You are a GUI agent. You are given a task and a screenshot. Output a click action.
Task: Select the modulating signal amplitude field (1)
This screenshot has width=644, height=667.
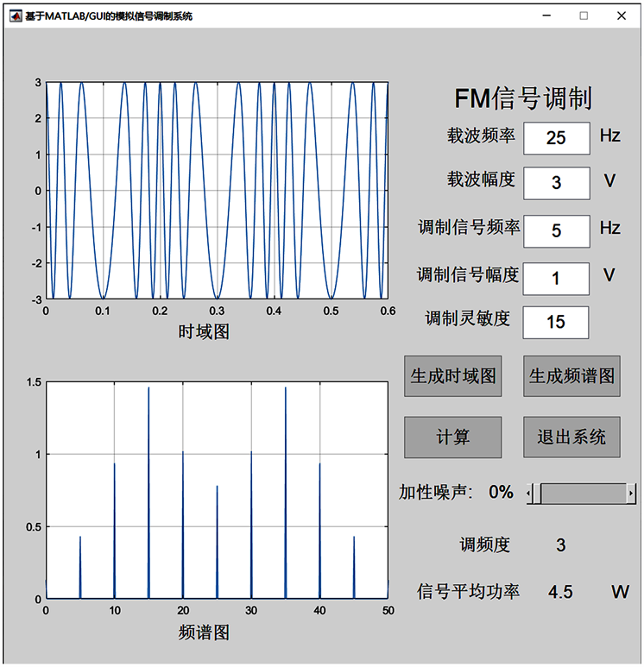click(556, 278)
